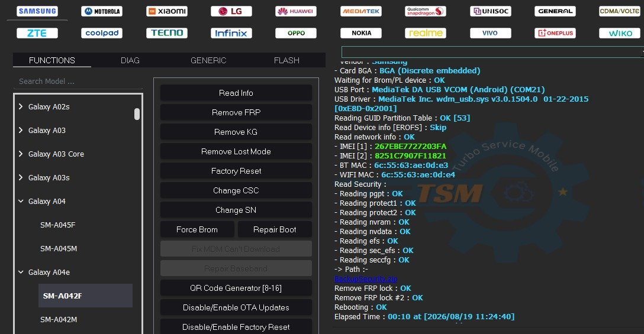This screenshot has width=644, height=334.
Task: Click the IMEI [1] value 267EBE7727203FA
Action: (x=410, y=147)
